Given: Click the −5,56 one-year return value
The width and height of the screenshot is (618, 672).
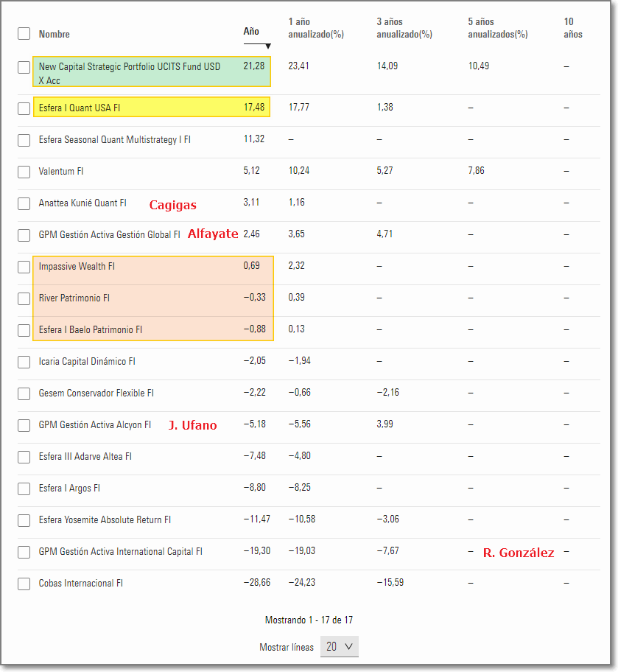Looking at the screenshot, I should [300, 424].
